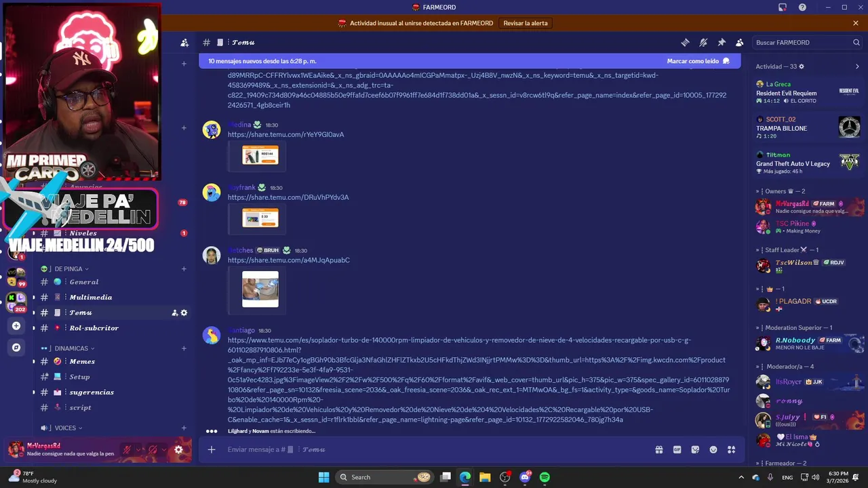The width and height of the screenshot is (868, 488).
Task: Click Revisar la alerta button
Action: tap(526, 23)
